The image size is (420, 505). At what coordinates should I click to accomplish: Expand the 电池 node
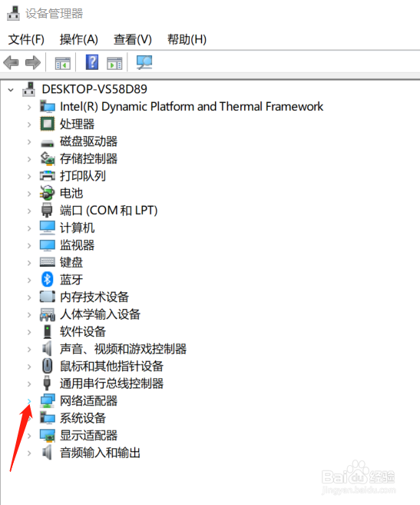(x=29, y=194)
